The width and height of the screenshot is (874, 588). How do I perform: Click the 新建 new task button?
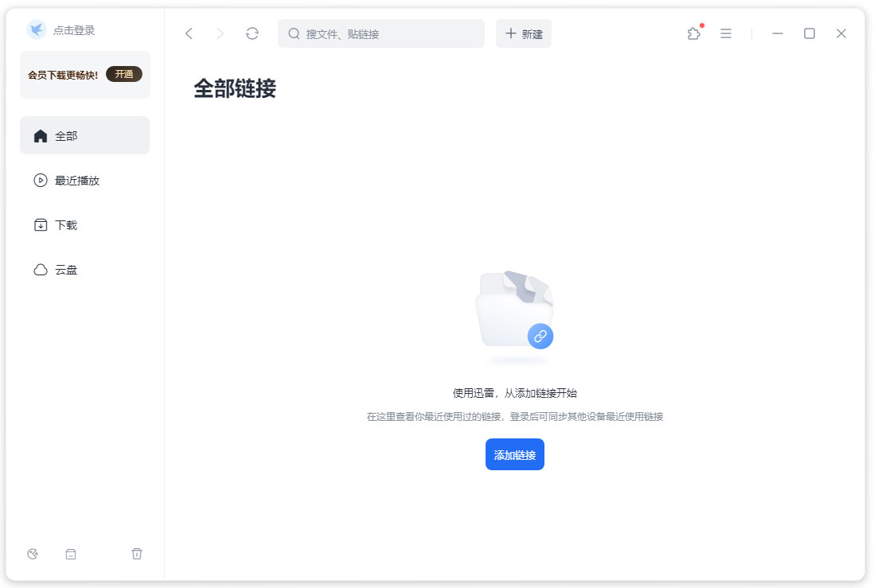coord(524,33)
